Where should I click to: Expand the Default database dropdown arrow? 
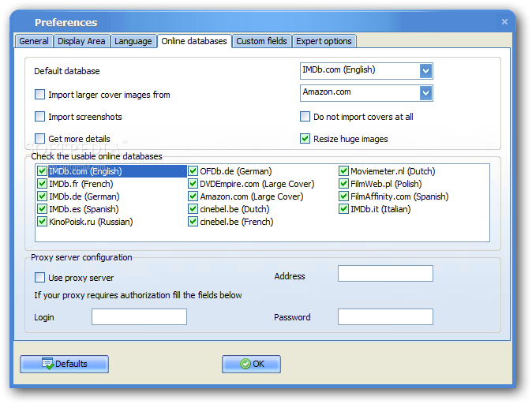pos(425,71)
